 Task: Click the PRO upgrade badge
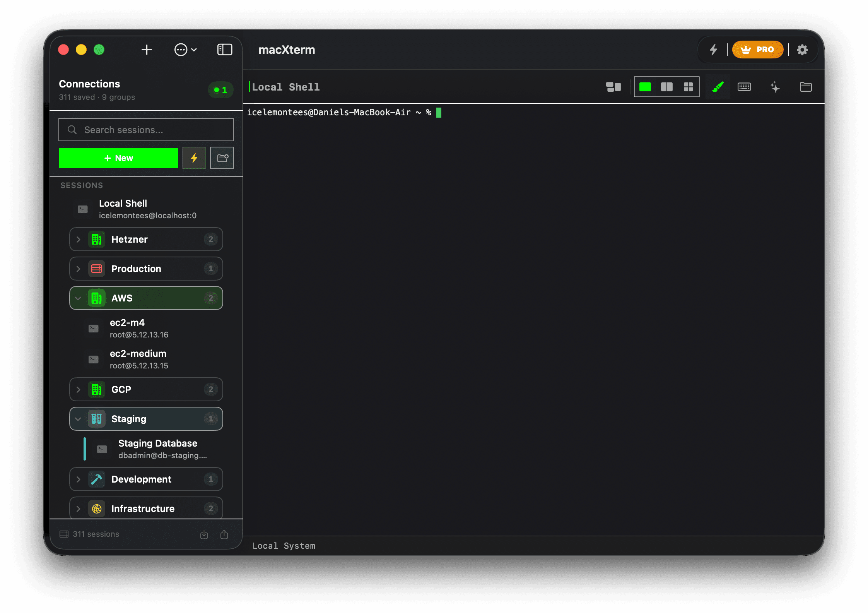click(x=757, y=50)
